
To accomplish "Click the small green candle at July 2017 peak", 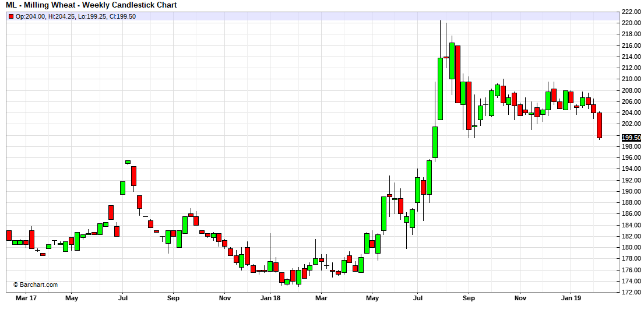I will click(x=128, y=162).
